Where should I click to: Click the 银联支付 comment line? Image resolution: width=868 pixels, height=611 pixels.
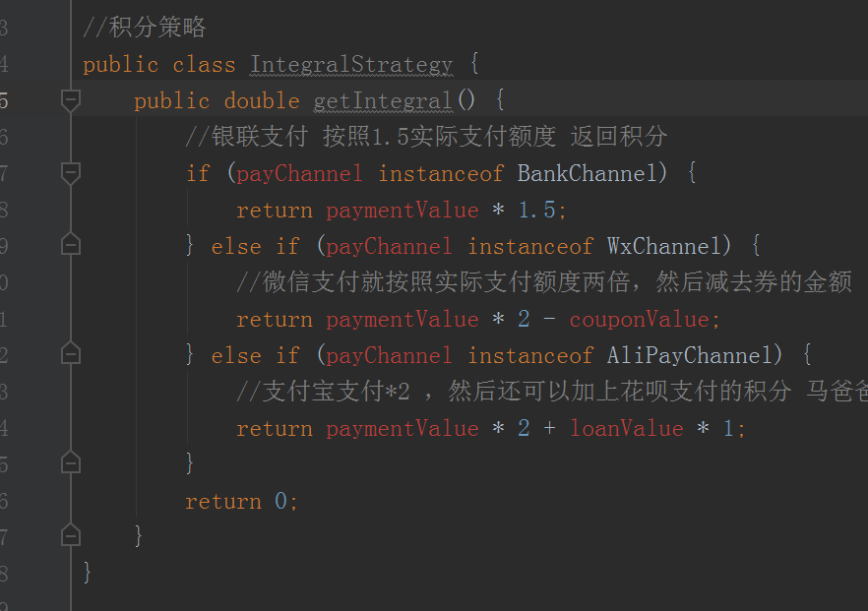point(425,137)
